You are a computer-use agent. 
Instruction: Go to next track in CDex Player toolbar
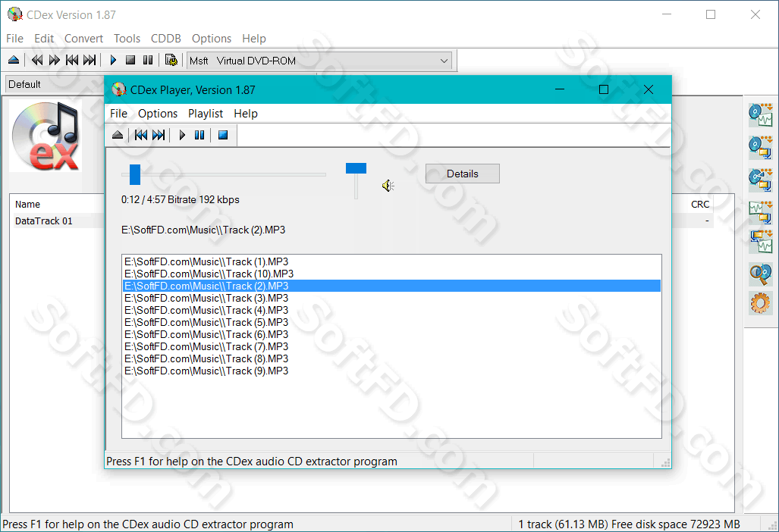[x=159, y=135]
